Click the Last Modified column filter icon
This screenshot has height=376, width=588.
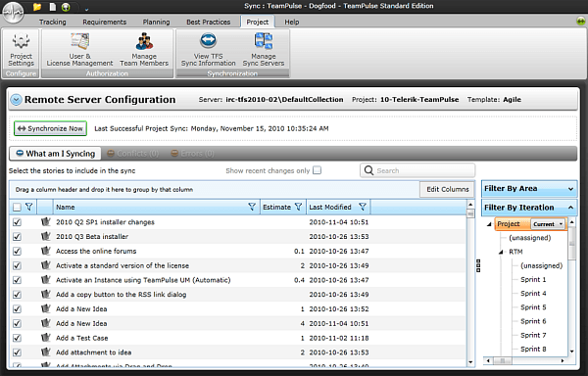pos(363,207)
